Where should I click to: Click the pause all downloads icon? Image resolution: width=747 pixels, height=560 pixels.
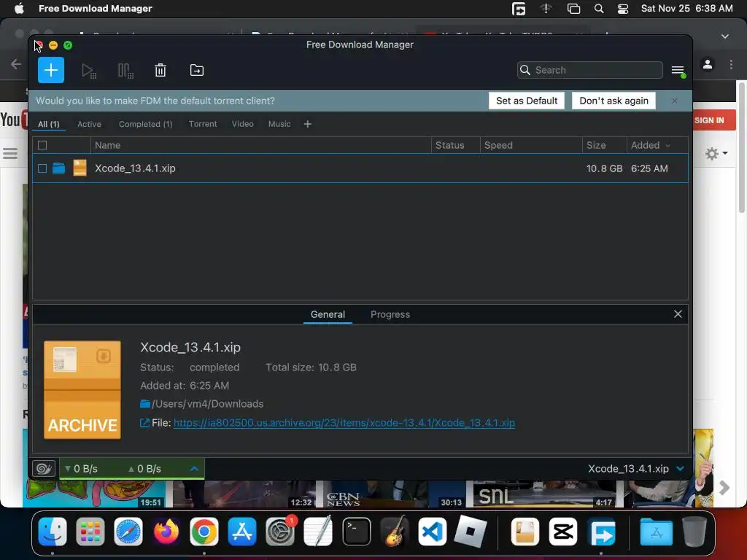(125, 71)
